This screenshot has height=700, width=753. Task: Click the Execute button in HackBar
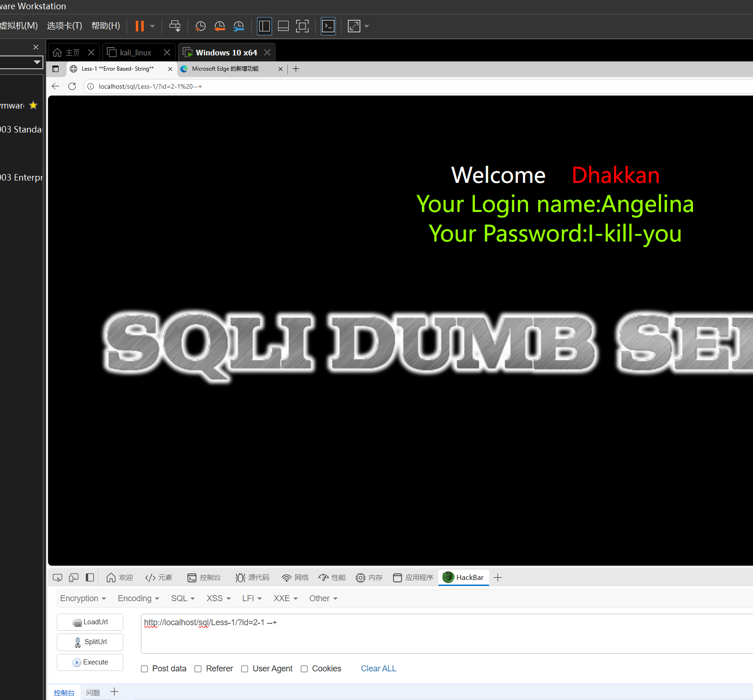90,662
